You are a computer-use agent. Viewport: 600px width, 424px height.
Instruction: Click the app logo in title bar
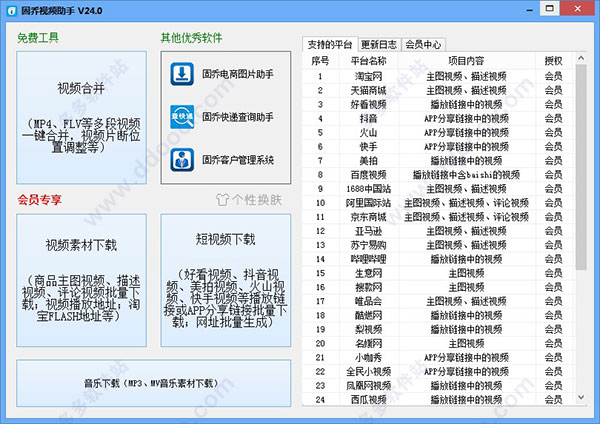click(11, 11)
